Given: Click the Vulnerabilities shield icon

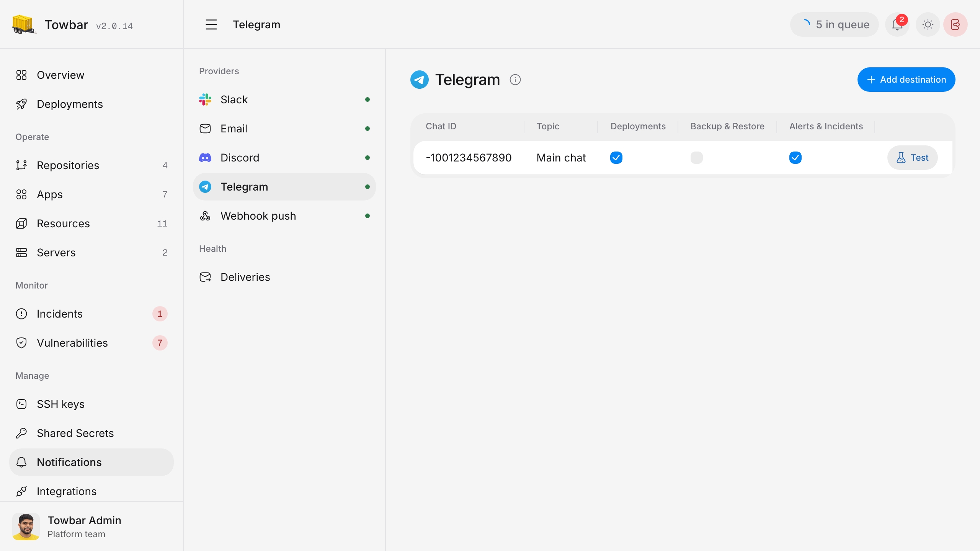Looking at the screenshot, I should pos(21,343).
